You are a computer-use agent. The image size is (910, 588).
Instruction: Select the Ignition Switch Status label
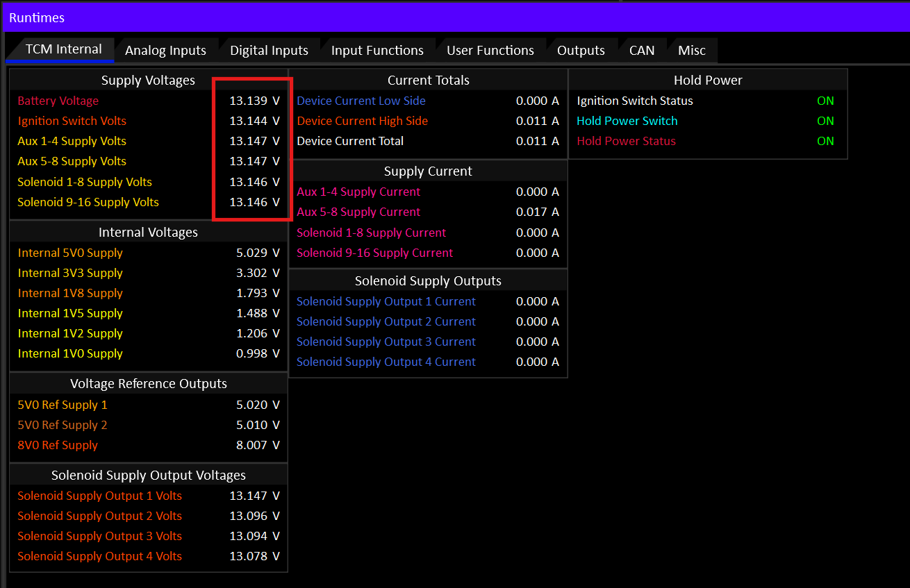pyautogui.click(x=635, y=101)
